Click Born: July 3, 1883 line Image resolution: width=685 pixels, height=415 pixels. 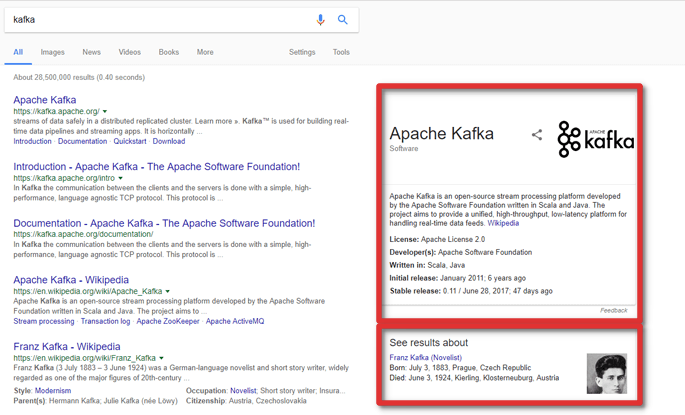(x=460, y=368)
